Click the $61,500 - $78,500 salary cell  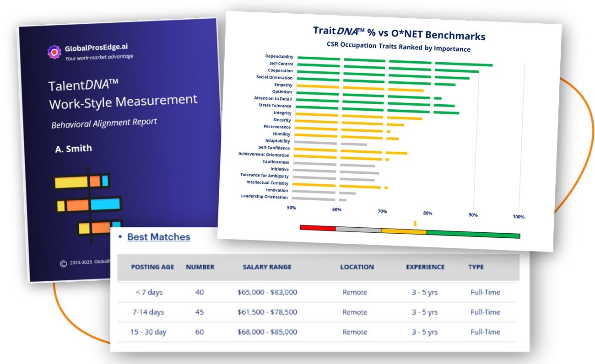tap(267, 312)
